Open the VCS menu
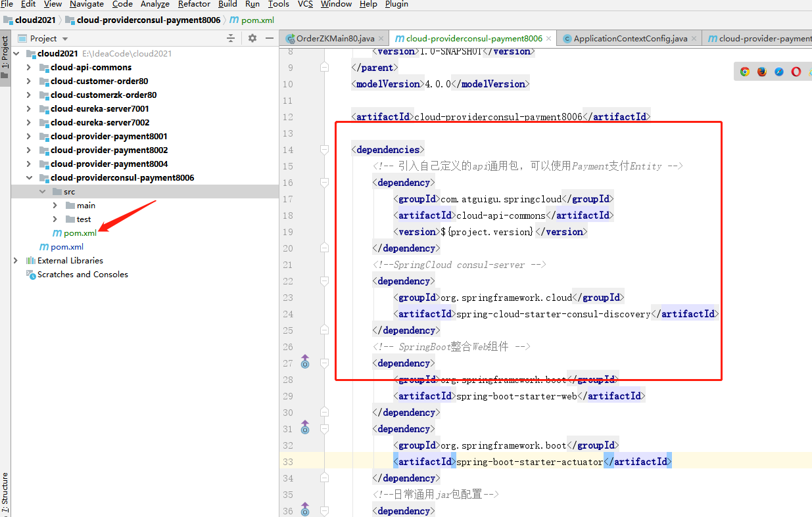 (305, 4)
